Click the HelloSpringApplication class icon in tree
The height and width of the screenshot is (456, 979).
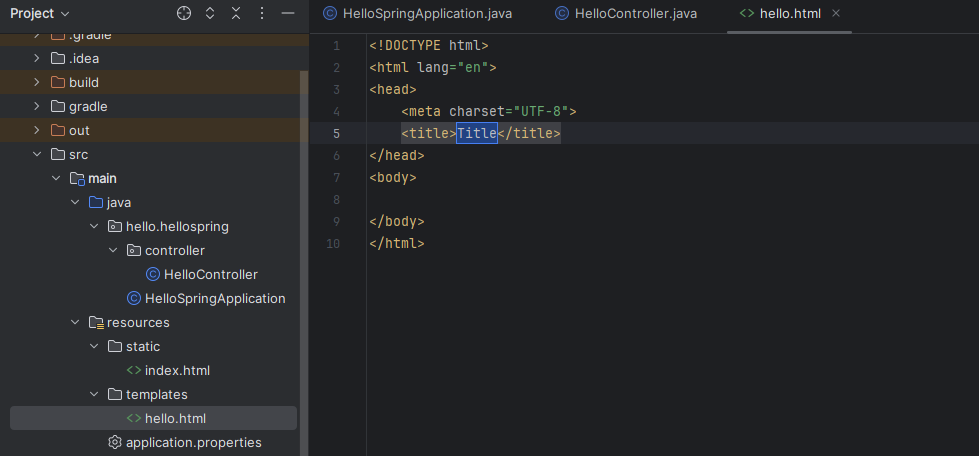[134, 299]
